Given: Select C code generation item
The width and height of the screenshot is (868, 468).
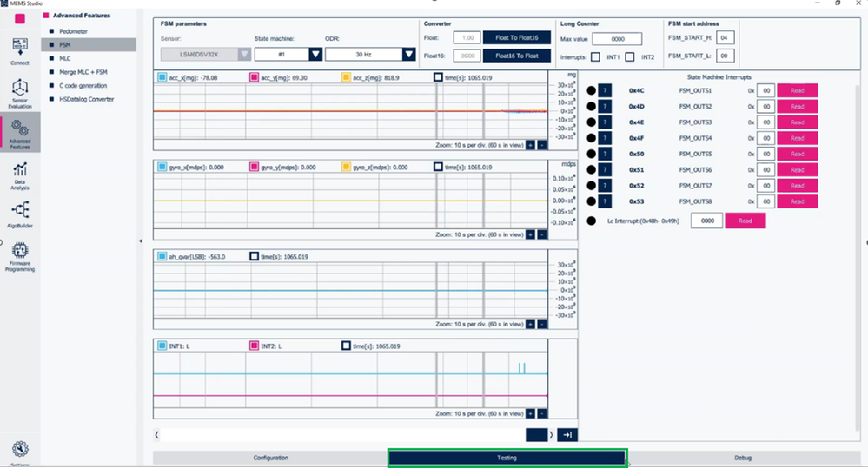Looking at the screenshot, I should click(x=83, y=86).
